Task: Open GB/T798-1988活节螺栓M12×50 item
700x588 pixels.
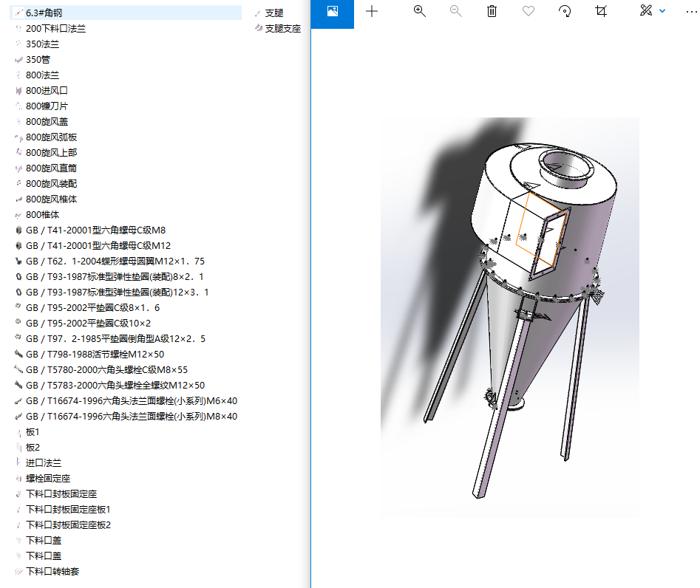Action: [94, 354]
